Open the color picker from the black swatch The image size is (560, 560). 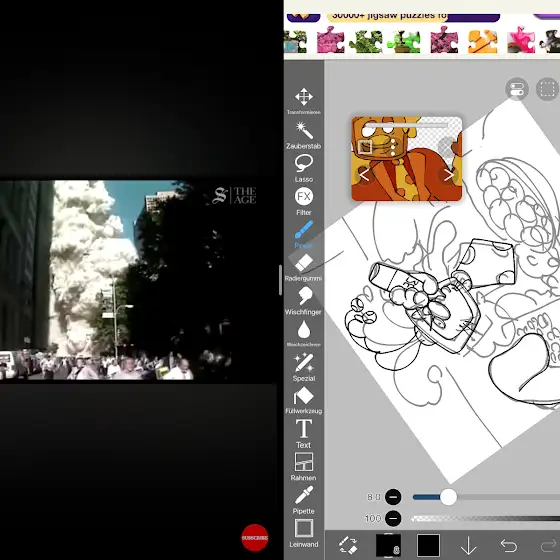428,545
